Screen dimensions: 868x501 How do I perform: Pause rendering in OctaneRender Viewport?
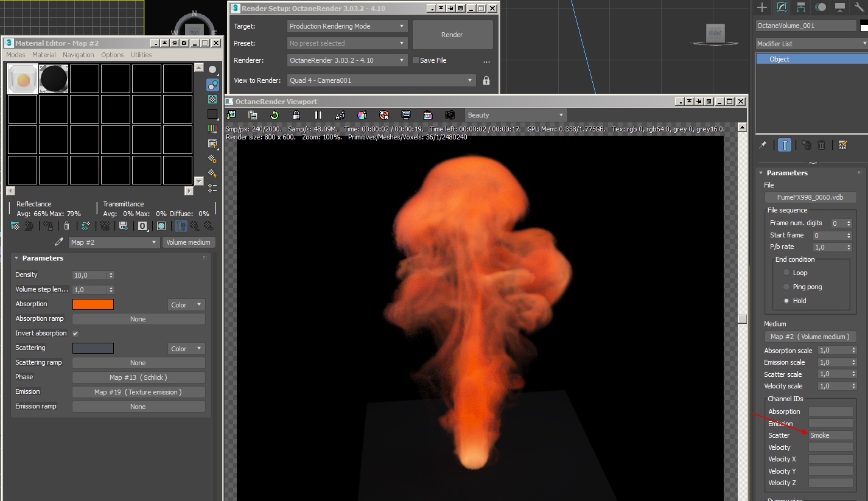pyautogui.click(x=318, y=115)
